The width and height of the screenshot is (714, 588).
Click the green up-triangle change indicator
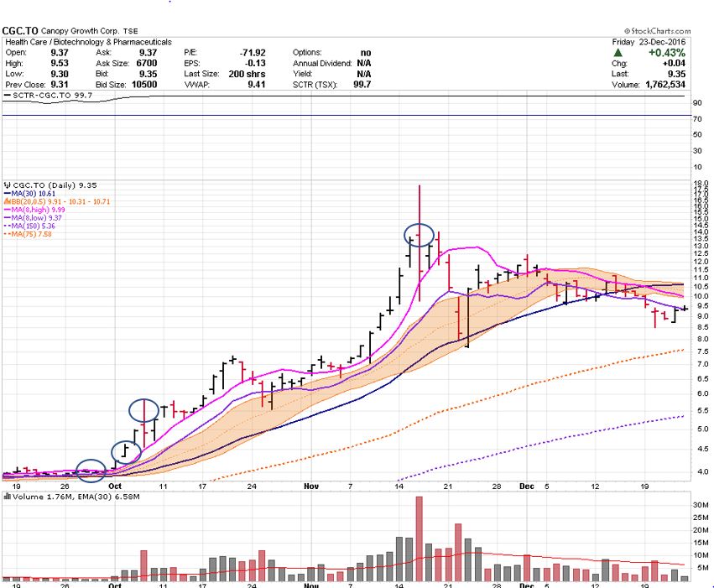pyautogui.click(x=618, y=53)
